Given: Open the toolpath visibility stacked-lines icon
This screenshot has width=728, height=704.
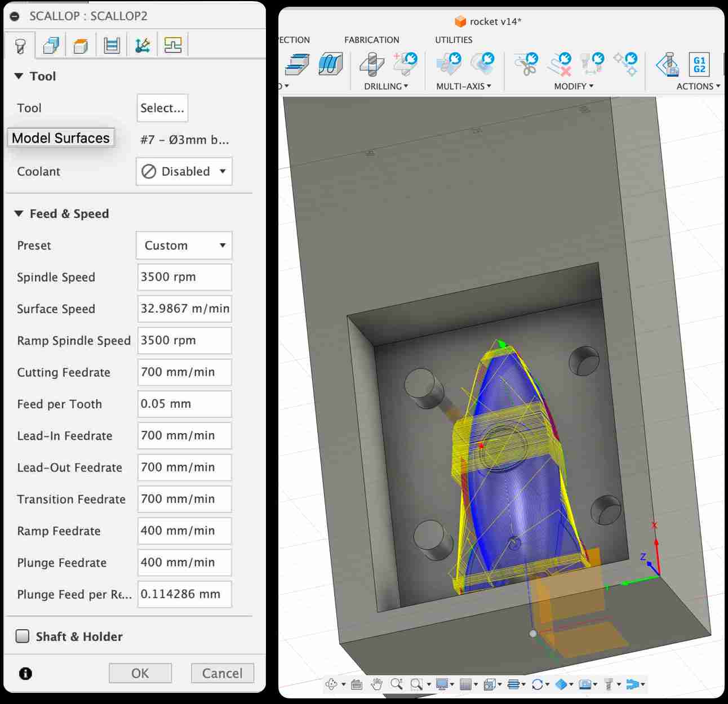Looking at the screenshot, I should 513,684.
